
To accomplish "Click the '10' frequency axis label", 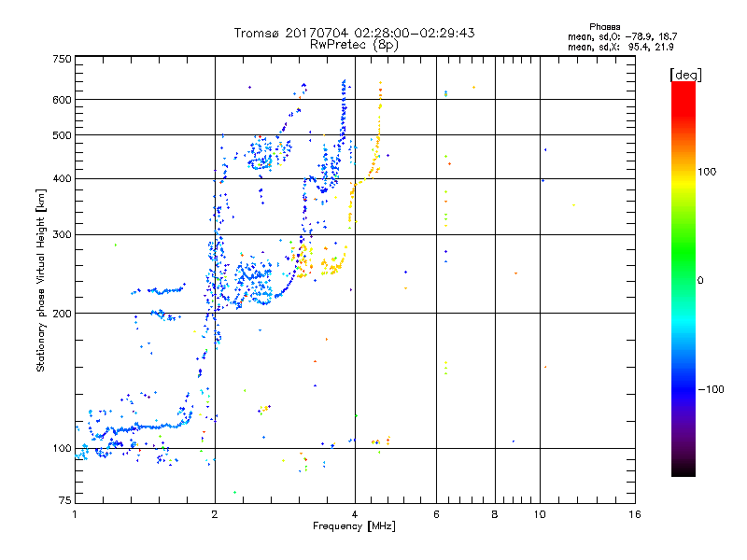I will 540,514.
